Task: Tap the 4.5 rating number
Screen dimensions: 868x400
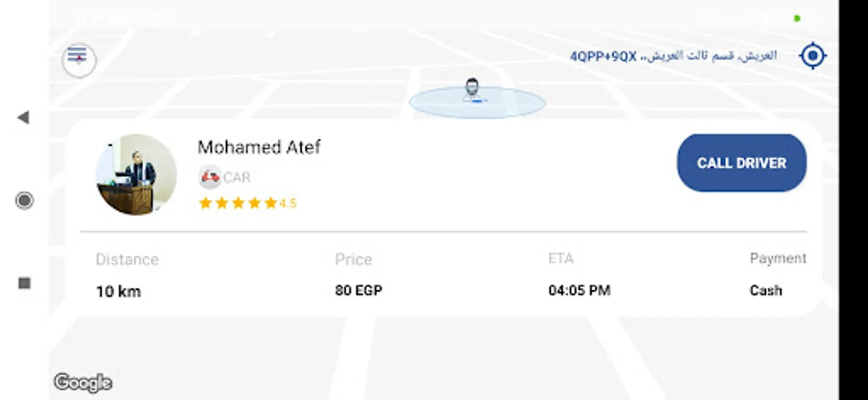Action: (x=288, y=204)
